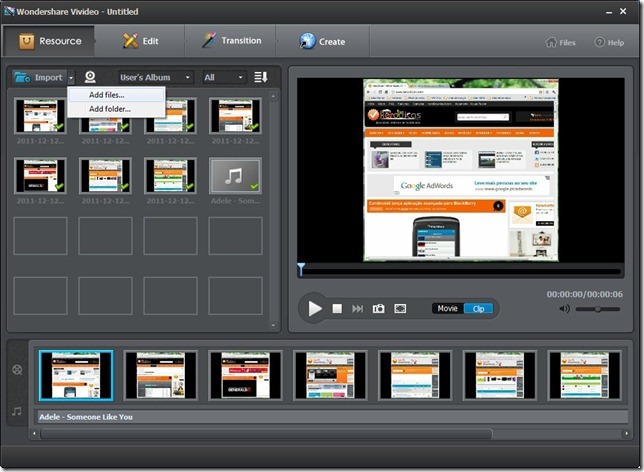Stop the preview playback
This screenshot has height=472, width=644.
point(337,309)
